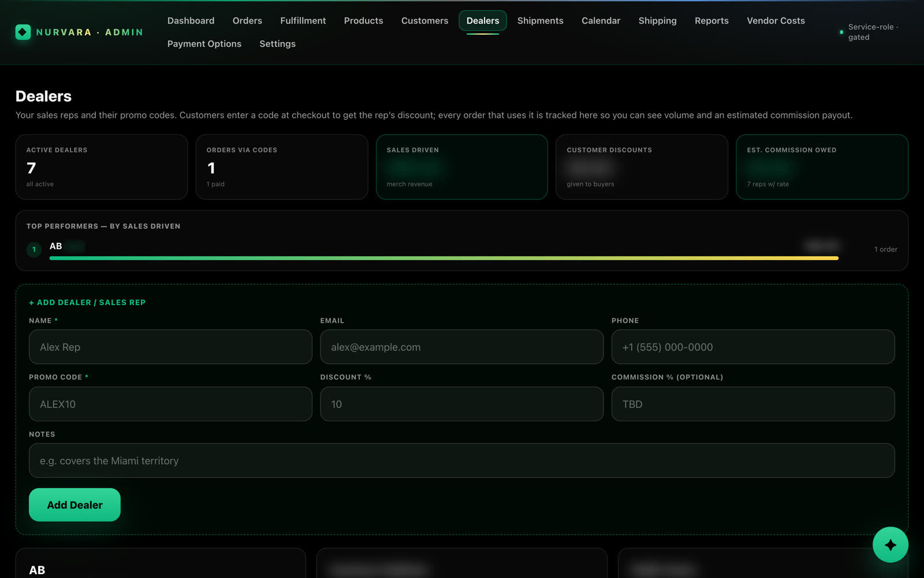Click the Active Dealers stat card

(102, 167)
